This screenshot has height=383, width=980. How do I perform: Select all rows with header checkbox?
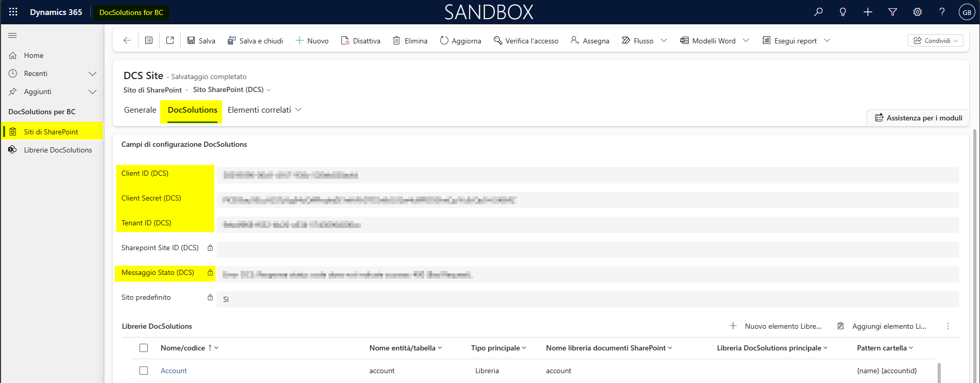pyautogui.click(x=144, y=348)
